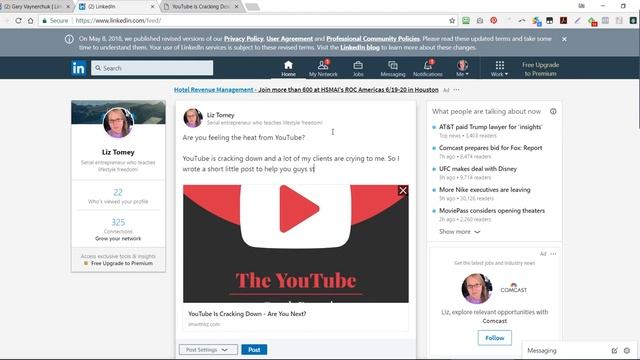Image resolution: width=640 pixels, height=360 pixels.
Task: Open AT&T paid Trump lawyer news item
Action: coord(491,127)
